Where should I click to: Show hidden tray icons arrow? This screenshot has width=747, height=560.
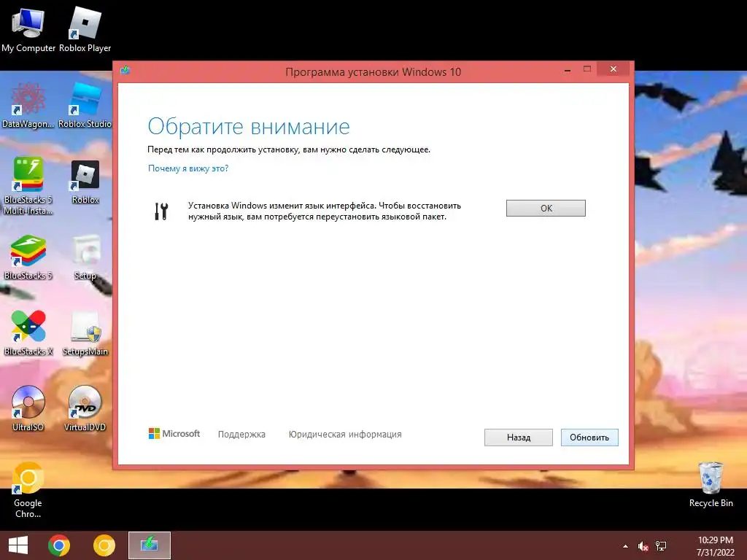(x=625, y=546)
